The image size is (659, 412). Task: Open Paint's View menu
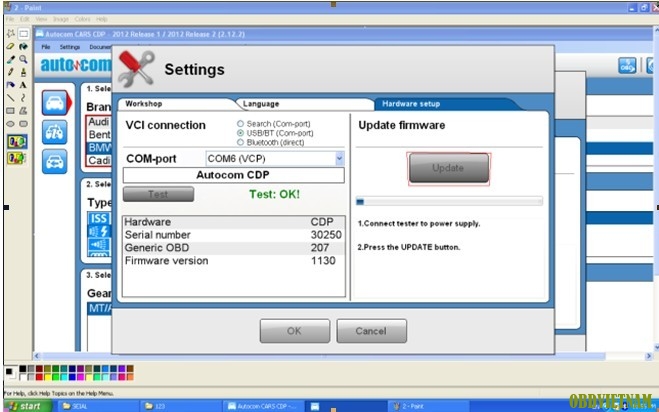pos(41,19)
